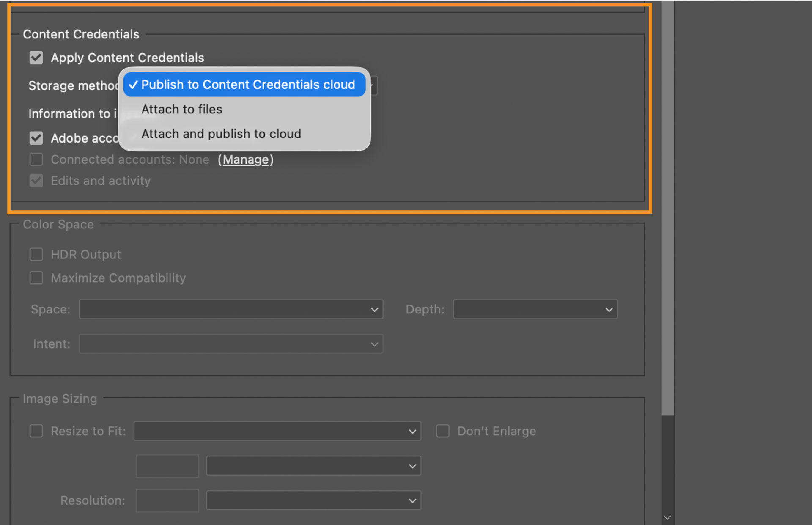Click the Resolution value field
812x525 pixels.
[167, 500]
